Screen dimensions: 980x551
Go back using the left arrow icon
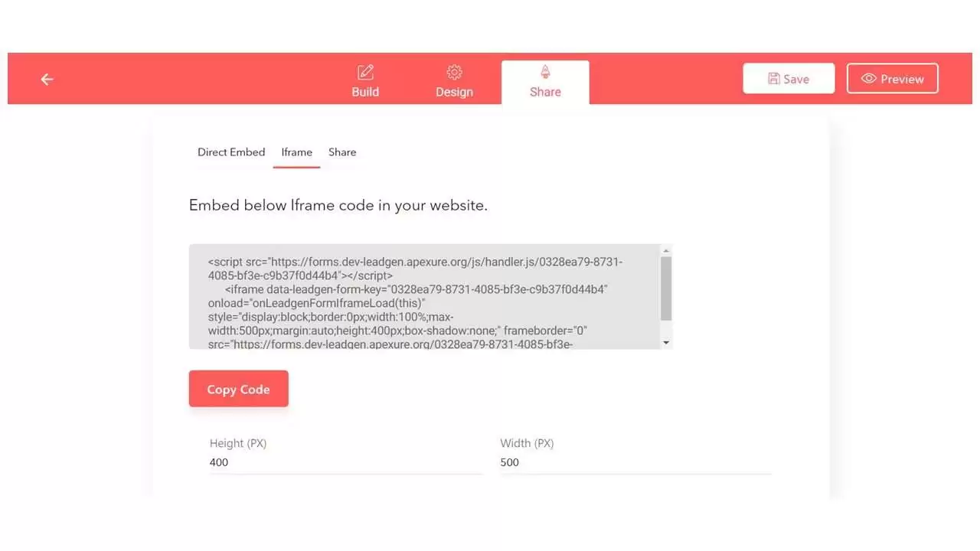[x=47, y=79]
